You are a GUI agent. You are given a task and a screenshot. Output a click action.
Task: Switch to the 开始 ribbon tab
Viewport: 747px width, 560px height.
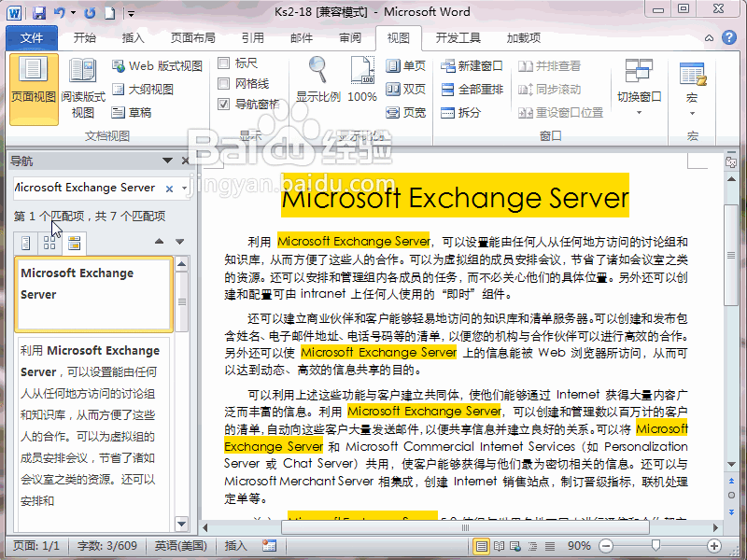85,37
